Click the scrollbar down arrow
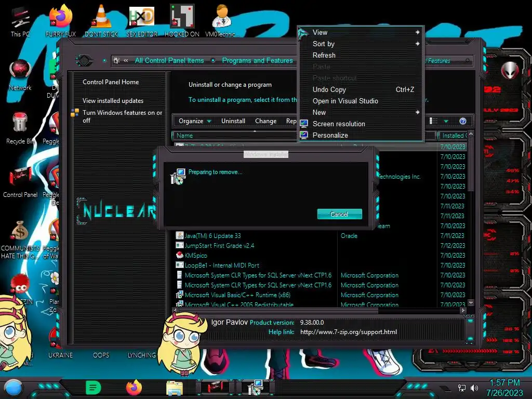Image resolution: width=532 pixels, height=399 pixels. [471, 302]
